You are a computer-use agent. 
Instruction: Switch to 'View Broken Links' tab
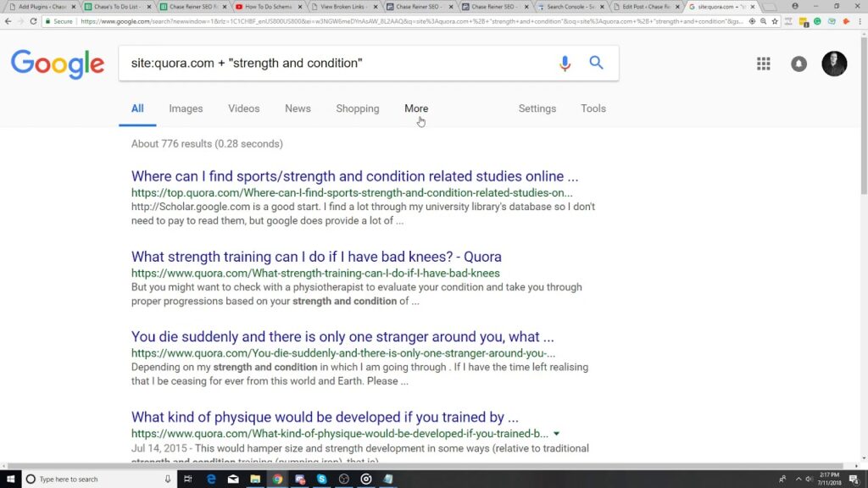tap(344, 7)
